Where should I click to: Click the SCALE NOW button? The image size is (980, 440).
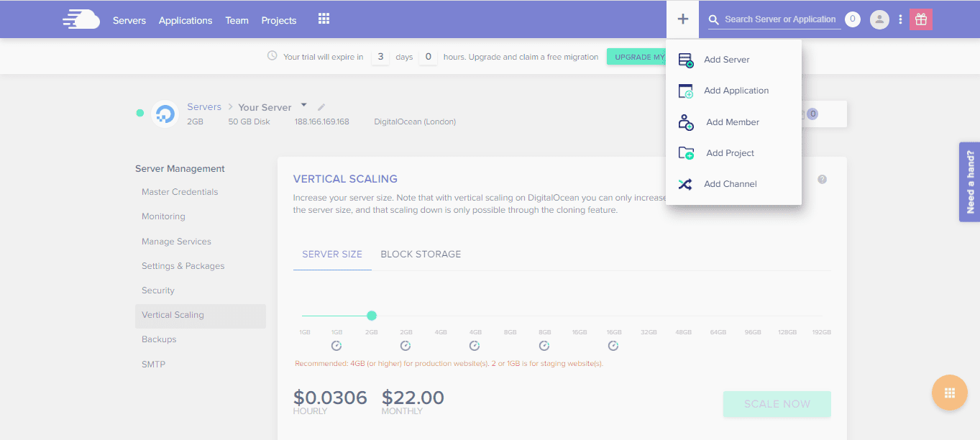[x=777, y=403]
